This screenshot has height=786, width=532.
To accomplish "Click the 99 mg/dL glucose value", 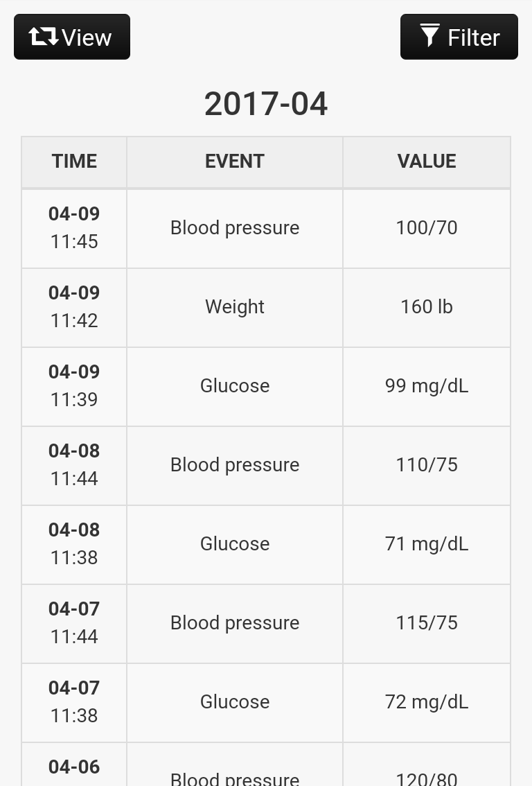I will click(x=427, y=386).
